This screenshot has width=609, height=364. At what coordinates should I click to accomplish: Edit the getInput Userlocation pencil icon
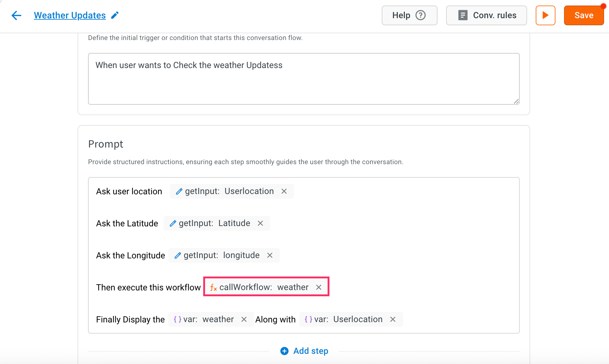point(179,191)
